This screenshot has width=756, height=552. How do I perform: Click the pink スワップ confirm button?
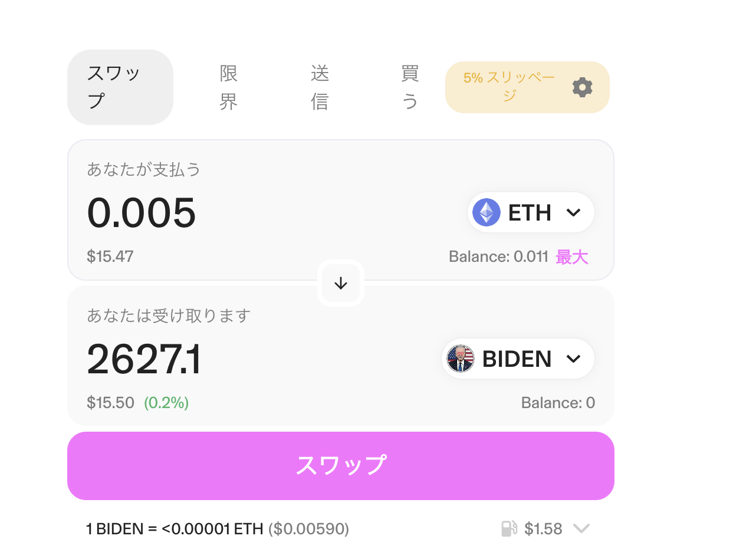pyautogui.click(x=341, y=466)
